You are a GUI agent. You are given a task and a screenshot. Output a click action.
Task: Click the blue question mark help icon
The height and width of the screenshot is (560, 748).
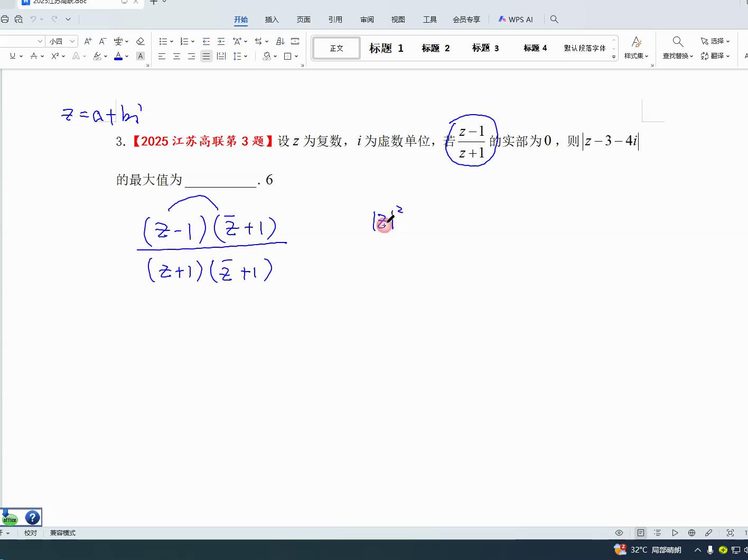32,518
